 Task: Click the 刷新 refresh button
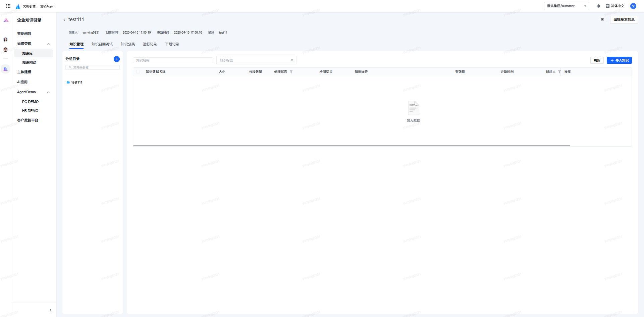tap(597, 60)
